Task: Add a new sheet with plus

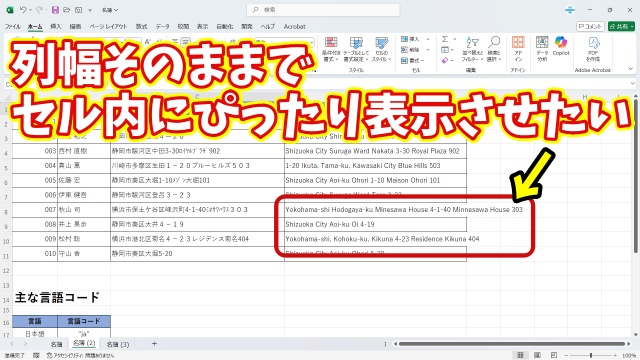Action: click(x=154, y=344)
